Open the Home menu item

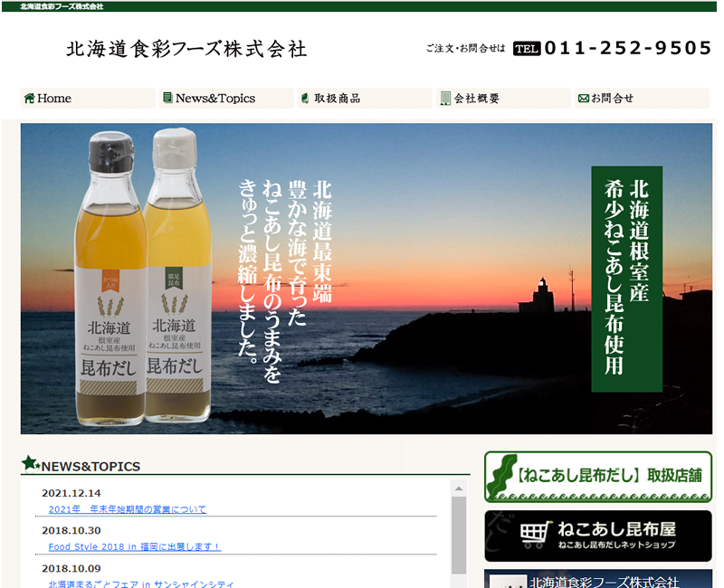[x=88, y=99]
